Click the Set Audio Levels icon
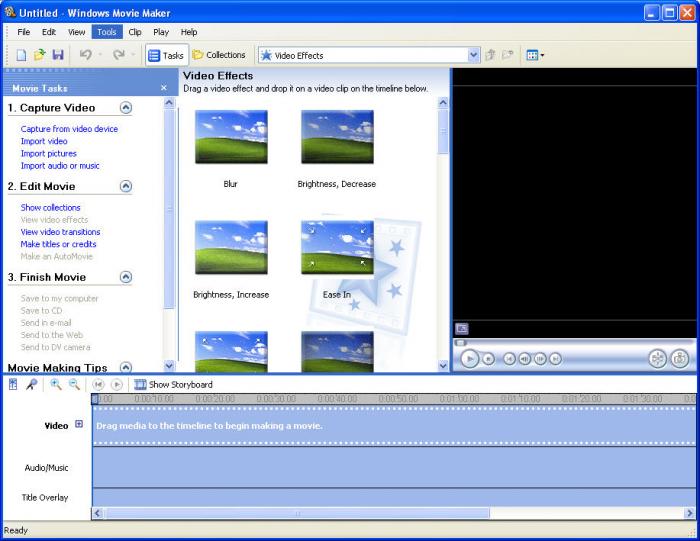The width and height of the screenshot is (700, 541). coord(13,384)
